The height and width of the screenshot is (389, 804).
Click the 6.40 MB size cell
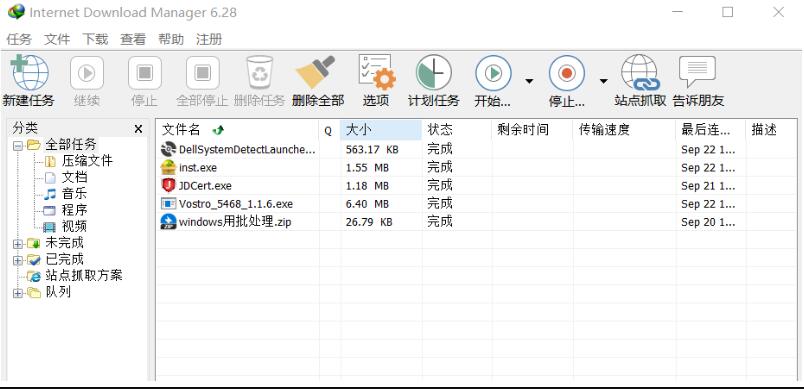(x=367, y=204)
